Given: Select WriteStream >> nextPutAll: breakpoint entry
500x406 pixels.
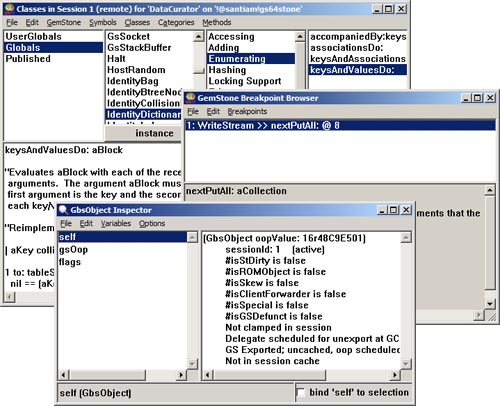Looking at the screenshot, I should 340,125.
